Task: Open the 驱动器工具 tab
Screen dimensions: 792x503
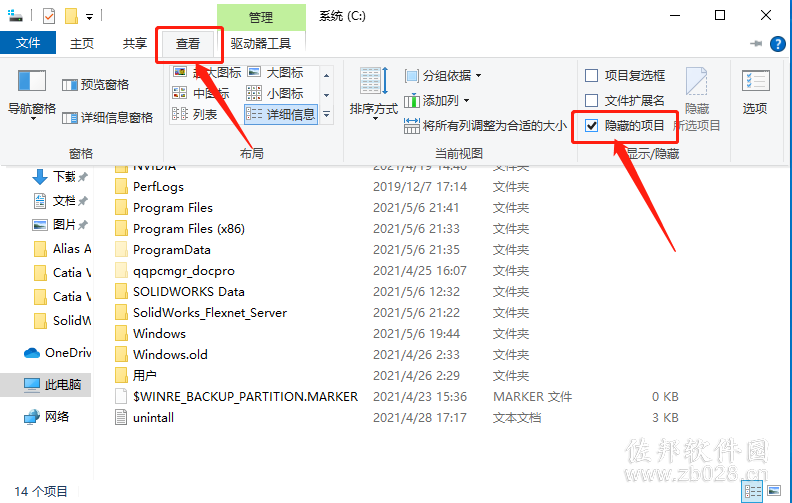Action: (x=261, y=44)
